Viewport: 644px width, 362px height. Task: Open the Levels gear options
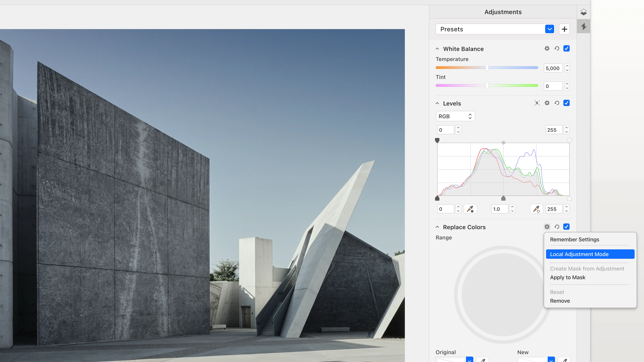[x=547, y=103]
